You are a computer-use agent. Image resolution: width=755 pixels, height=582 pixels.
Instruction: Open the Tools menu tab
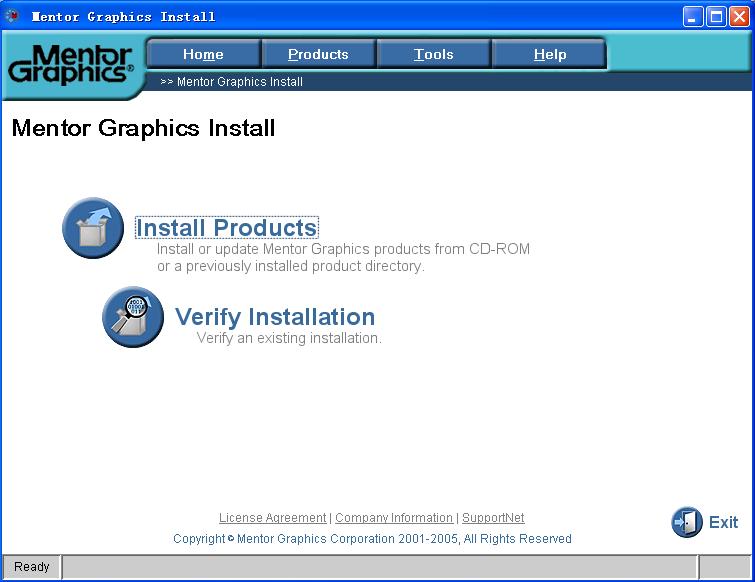tap(434, 54)
